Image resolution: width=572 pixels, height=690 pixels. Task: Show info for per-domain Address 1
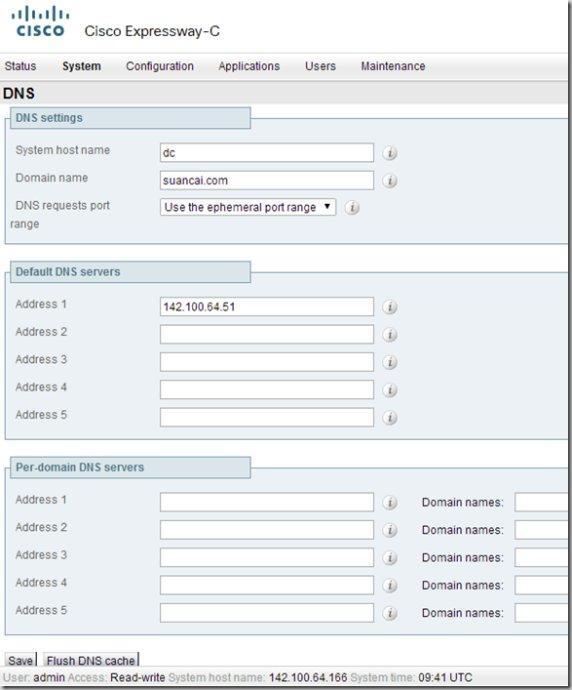pos(389,503)
